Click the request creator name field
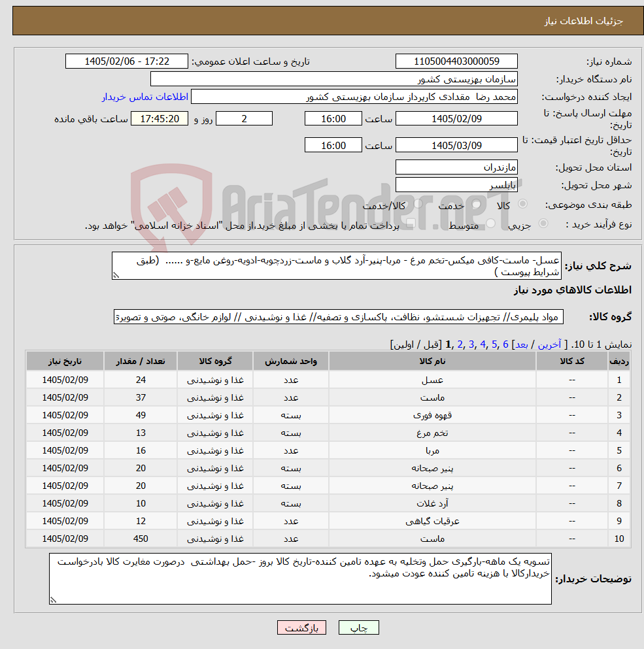 tap(354, 97)
